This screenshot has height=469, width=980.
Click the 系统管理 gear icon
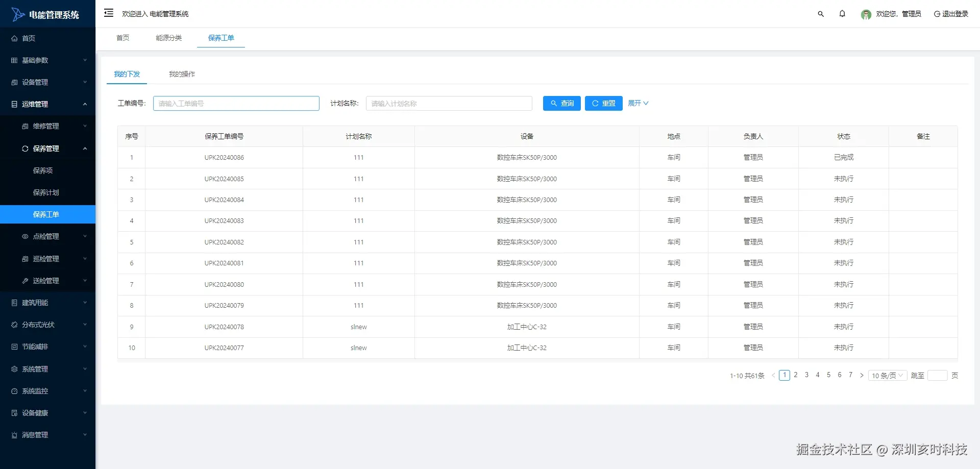[14, 369]
